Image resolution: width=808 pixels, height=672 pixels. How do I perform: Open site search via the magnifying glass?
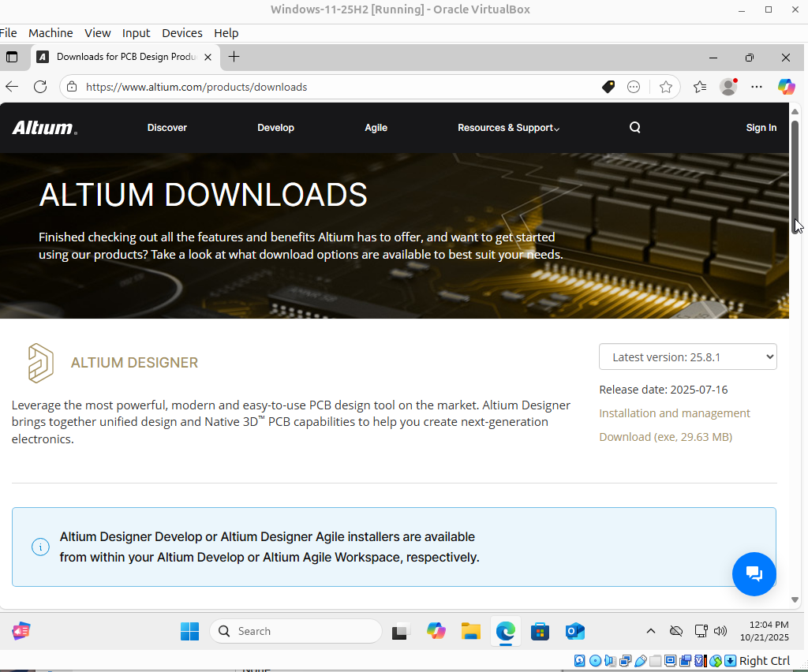(634, 127)
